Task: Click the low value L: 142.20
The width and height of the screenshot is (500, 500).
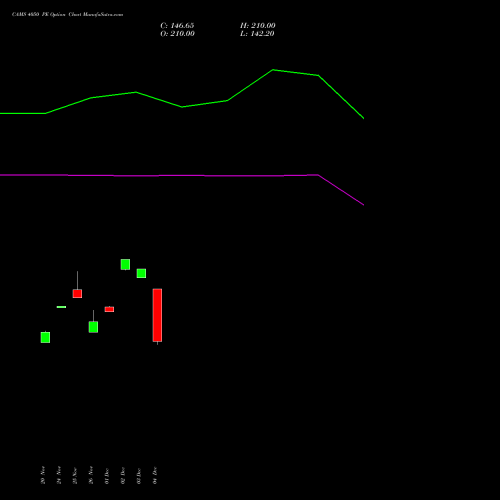Action: [257, 34]
